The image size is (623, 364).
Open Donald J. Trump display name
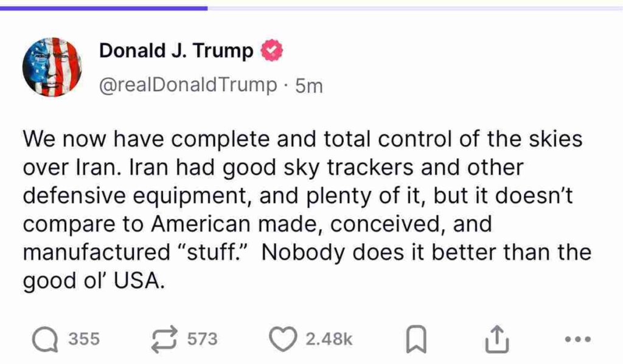[x=176, y=51]
